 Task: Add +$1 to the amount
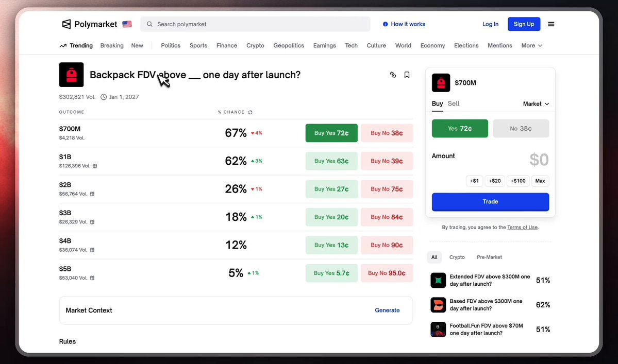coord(475,181)
